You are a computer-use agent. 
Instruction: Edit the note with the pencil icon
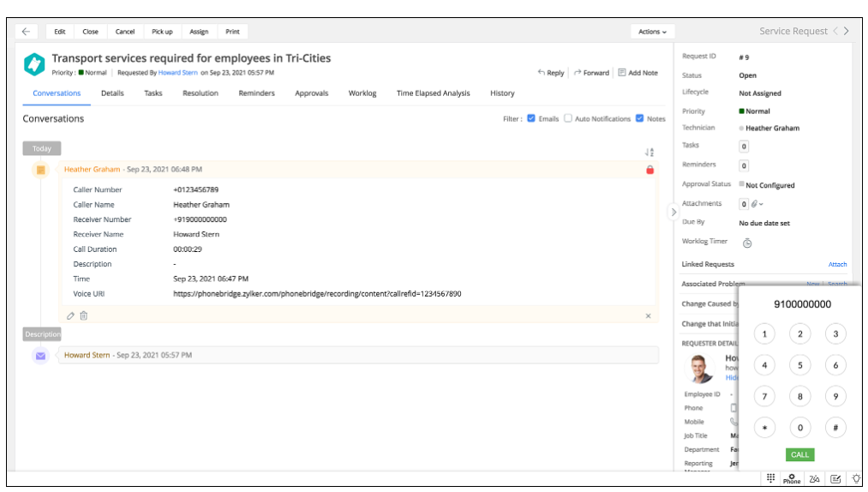(x=71, y=315)
